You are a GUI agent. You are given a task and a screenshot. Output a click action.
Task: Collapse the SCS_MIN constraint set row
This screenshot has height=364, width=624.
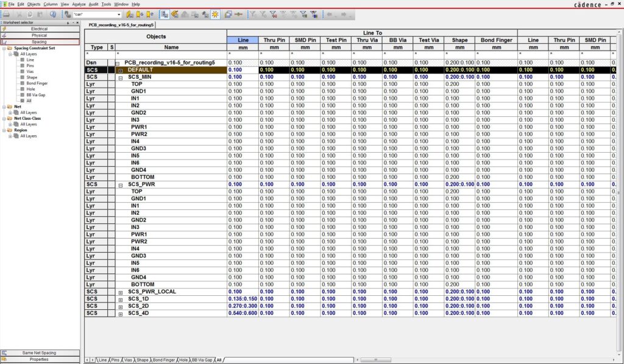(x=121, y=77)
